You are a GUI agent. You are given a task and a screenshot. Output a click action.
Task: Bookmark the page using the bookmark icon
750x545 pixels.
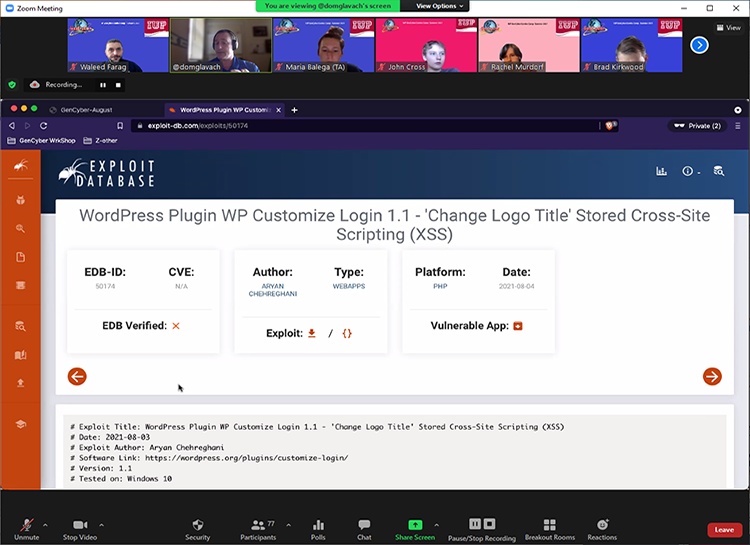pos(120,125)
